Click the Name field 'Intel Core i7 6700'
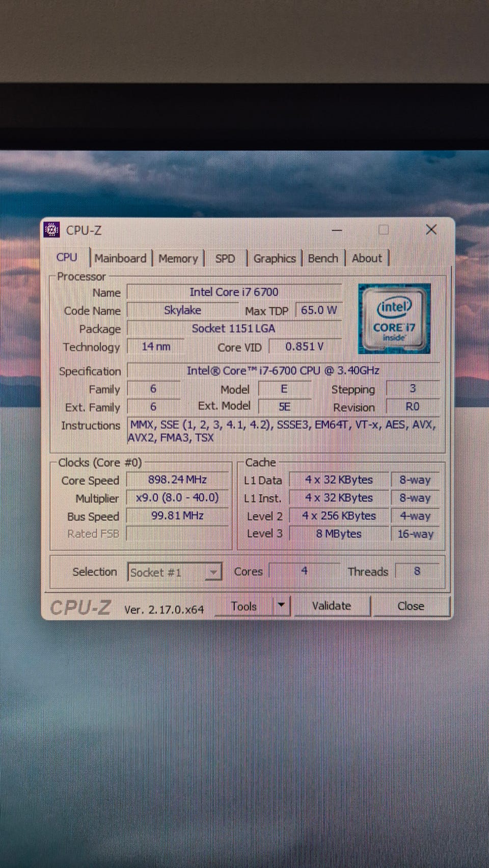489x868 pixels. click(x=234, y=292)
